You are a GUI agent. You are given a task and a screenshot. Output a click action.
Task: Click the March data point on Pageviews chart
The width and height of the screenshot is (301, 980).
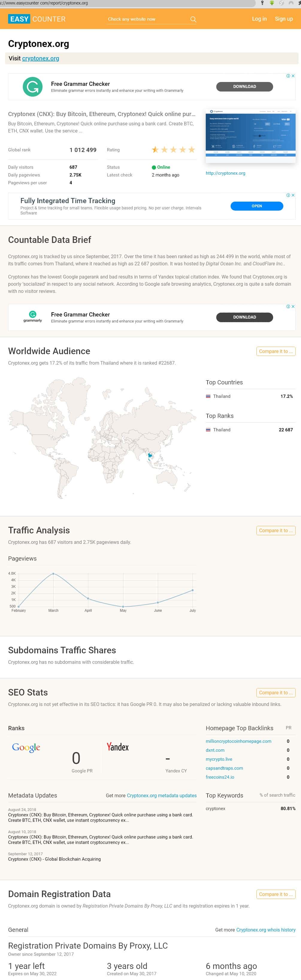click(53, 574)
